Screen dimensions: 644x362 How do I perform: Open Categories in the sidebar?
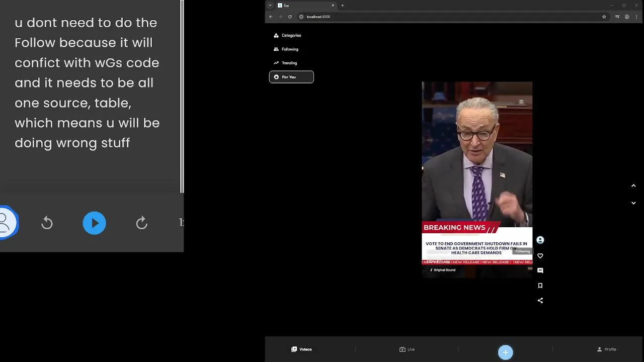point(291,35)
